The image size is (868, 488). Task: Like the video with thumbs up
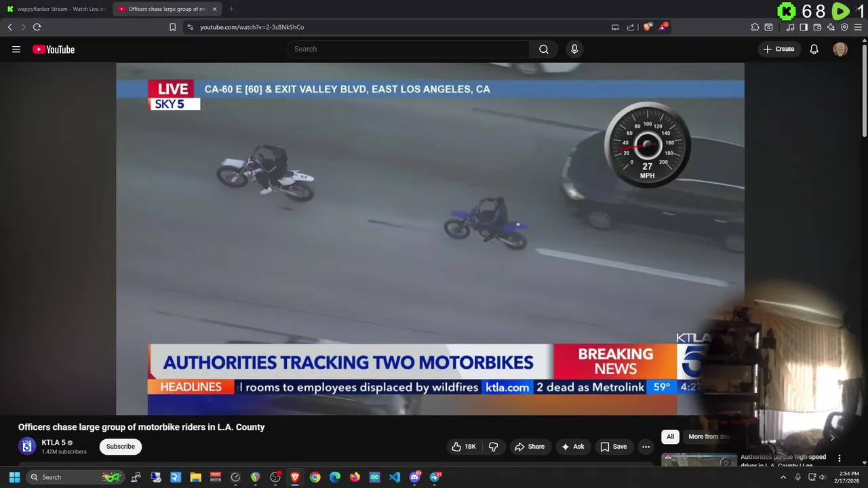point(464,447)
